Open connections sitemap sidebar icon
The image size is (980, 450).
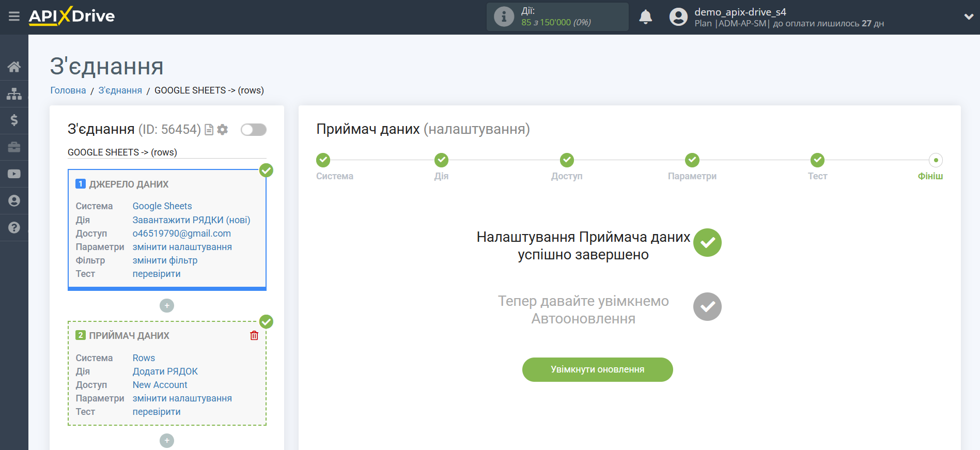[14, 94]
